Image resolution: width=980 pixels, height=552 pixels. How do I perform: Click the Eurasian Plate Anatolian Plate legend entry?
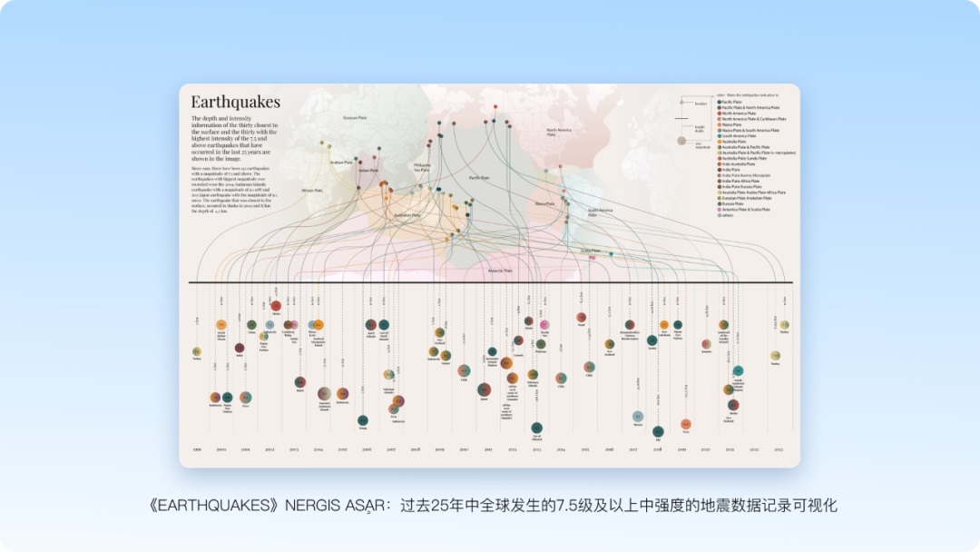[744, 198]
